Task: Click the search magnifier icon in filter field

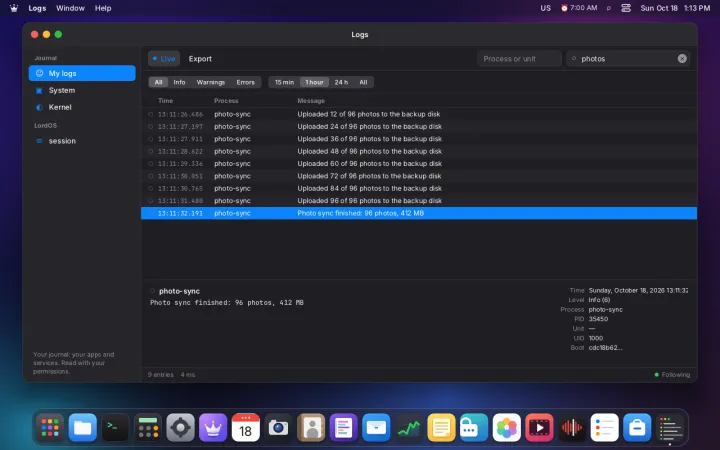Action: (x=574, y=59)
